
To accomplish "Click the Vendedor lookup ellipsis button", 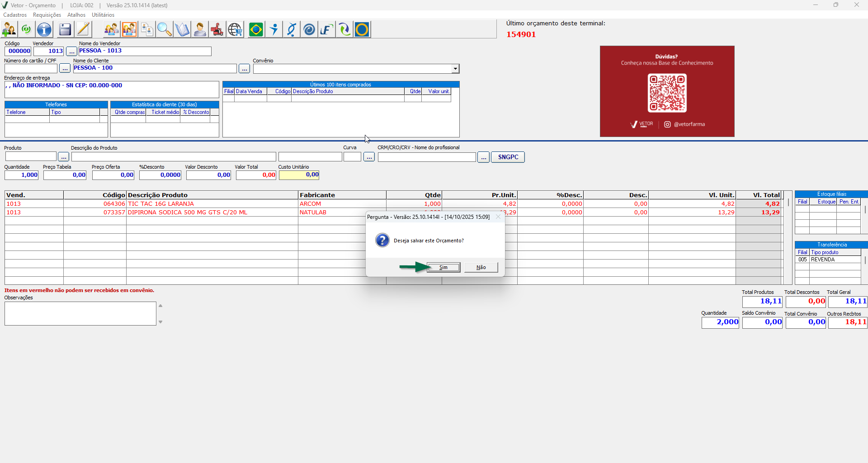I will pos(71,52).
